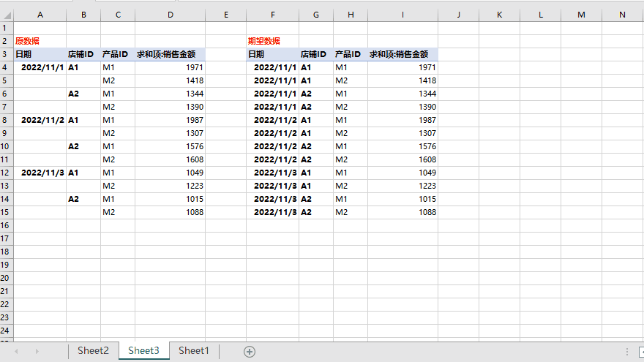The image size is (644, 362).
Task: Click cell A8 with date 2022/11/2
Action: coord(40,120)
